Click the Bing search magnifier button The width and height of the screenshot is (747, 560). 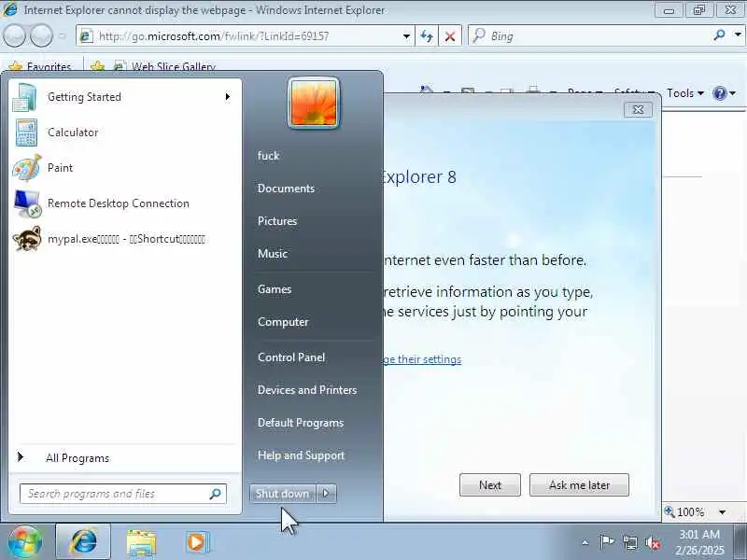pyautogui.click(x=719, y=35)
